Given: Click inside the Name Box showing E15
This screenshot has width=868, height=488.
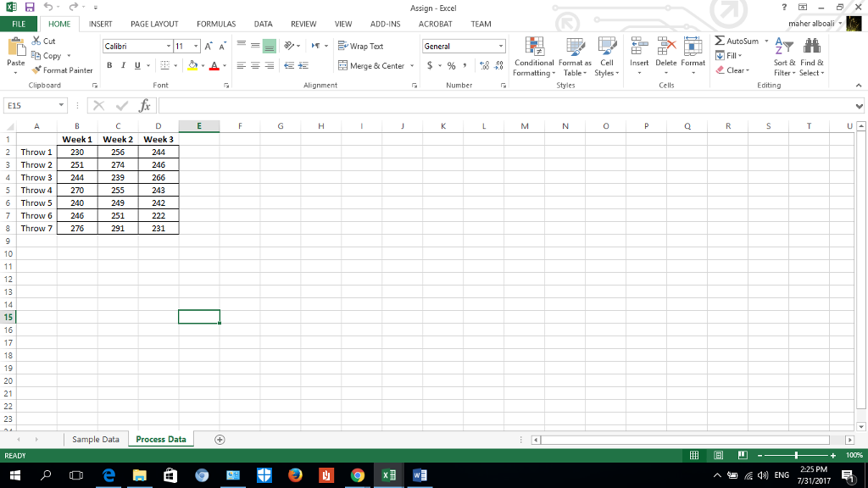Looking at the screenshot, I should tap(32, 104).
